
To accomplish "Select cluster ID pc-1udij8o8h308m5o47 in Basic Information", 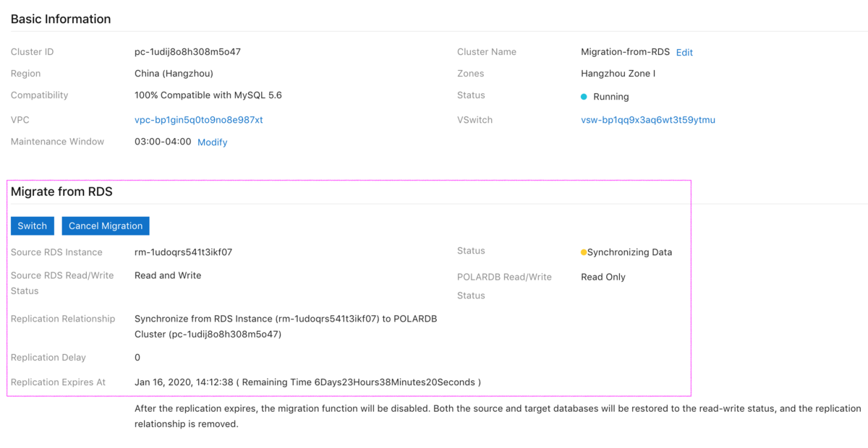I will coord(187,52).
